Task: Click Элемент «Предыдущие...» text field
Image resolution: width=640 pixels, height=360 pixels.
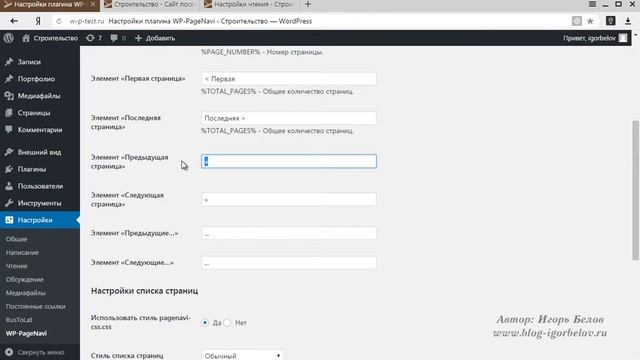Action: pos(289,233)
